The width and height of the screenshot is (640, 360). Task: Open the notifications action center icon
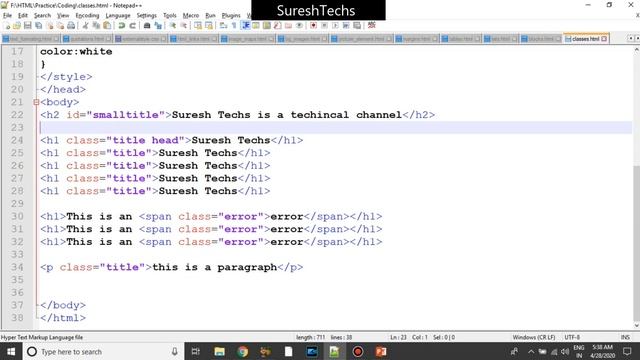[627, 351]
